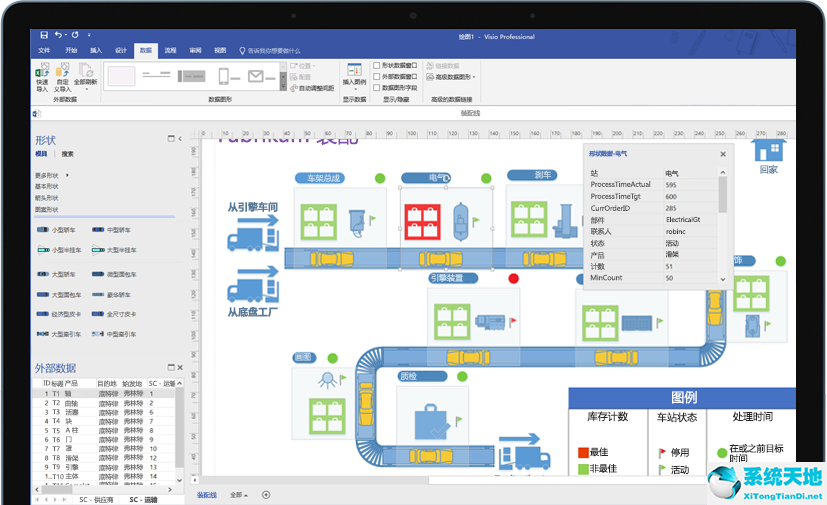Select the 小型轿车 shape icon

point(43,230)
